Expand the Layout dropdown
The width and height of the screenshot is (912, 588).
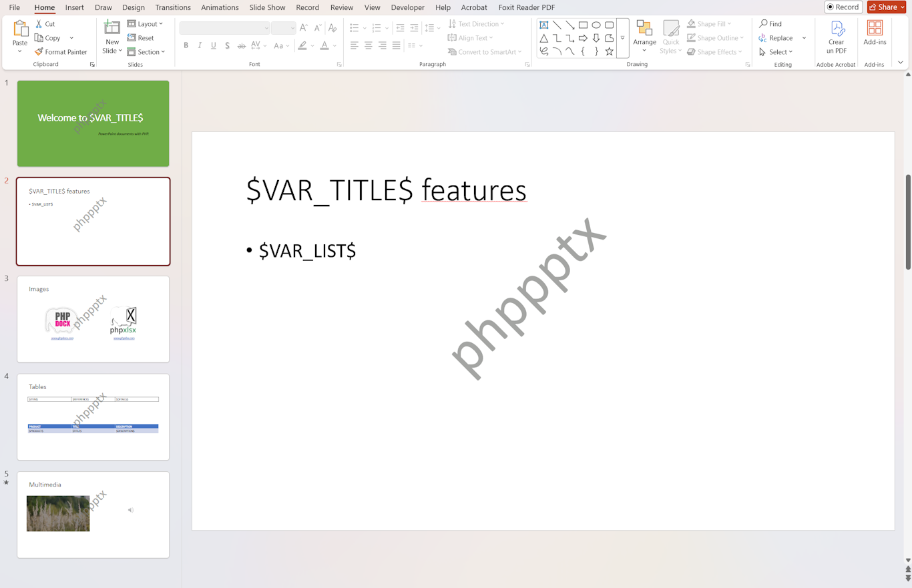click(x=146, y=24)
